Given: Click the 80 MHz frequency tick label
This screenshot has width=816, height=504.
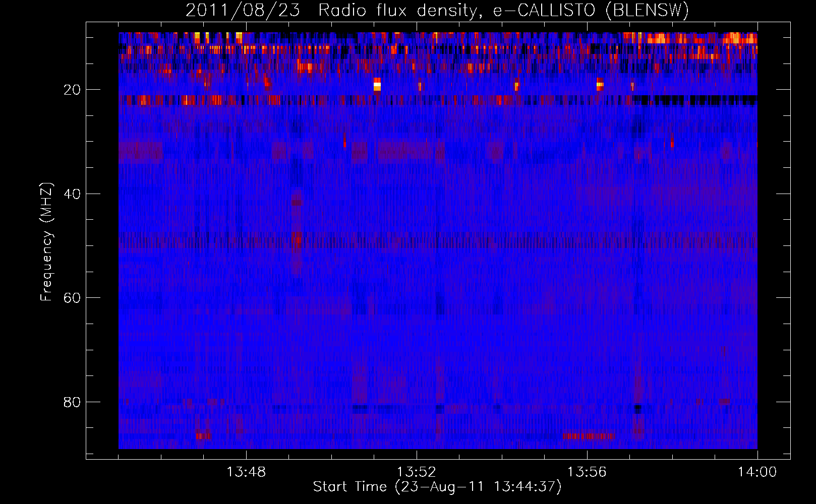Looking at the screenshot, I should coord(72,402).
